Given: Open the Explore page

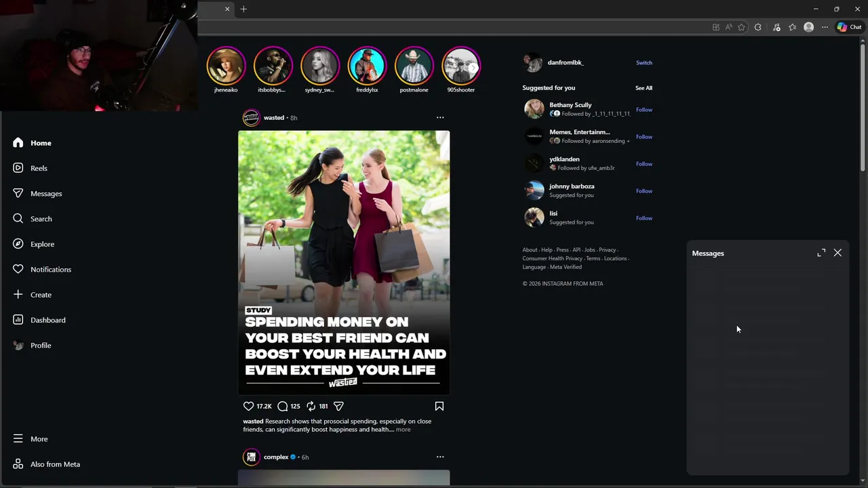Looking at the screenshot, I should coord(33,244).
